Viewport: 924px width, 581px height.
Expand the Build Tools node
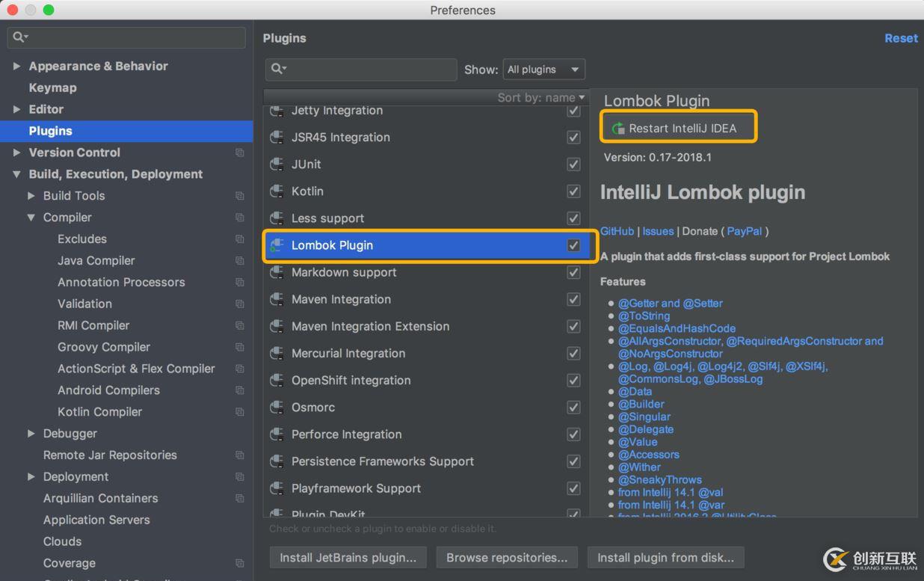pyautogui.click(x=31, y=196)
